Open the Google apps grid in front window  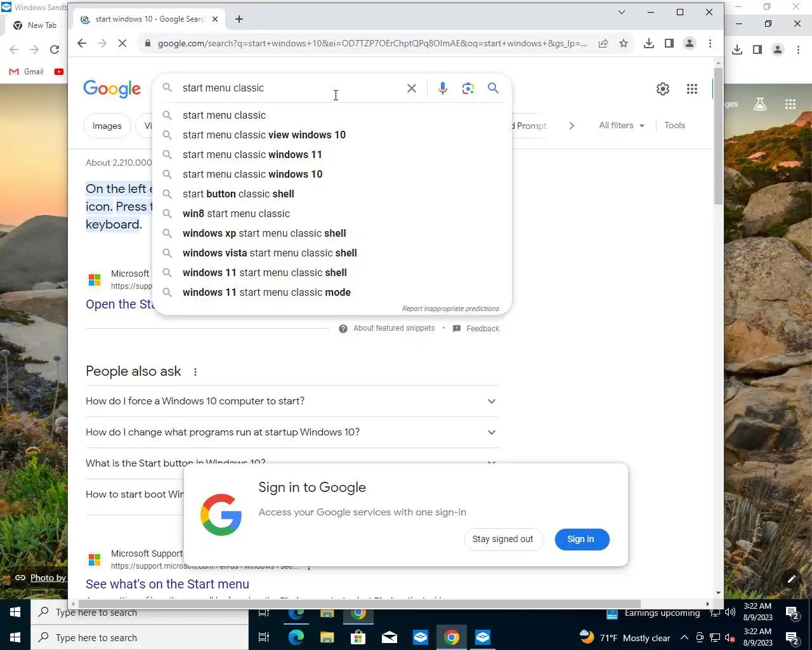pos(692,89)
